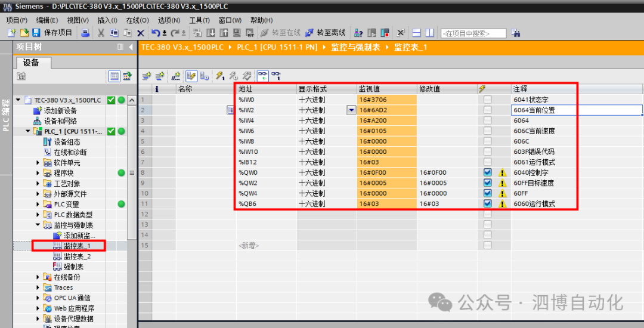Tick the modify checkbox for %IB12 row
The height and width of the screenshot is (328, 644).
[x=488, y=162]
